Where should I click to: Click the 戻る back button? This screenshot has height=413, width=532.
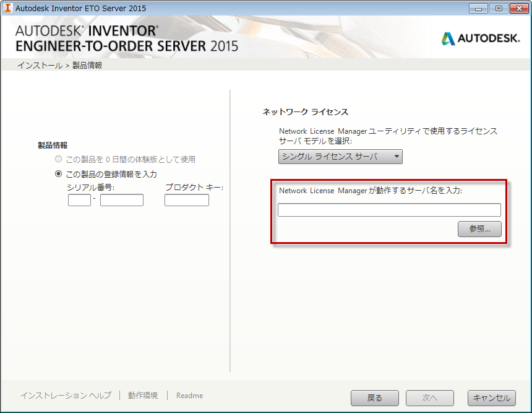point(375,398)
